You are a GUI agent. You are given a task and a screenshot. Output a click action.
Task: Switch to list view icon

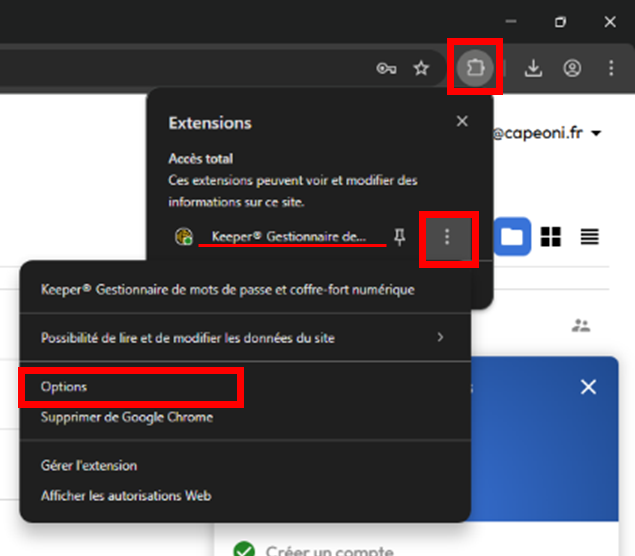point(589,236)
